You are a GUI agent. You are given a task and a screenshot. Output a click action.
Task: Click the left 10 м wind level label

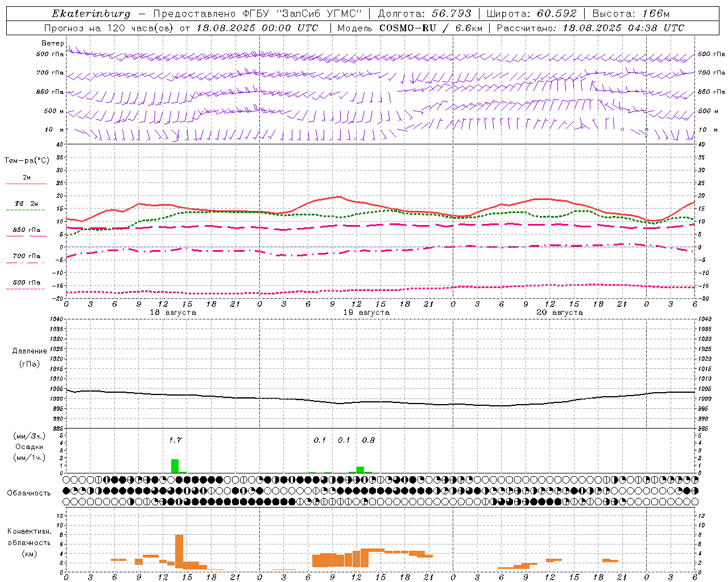[x=54, y=130]
